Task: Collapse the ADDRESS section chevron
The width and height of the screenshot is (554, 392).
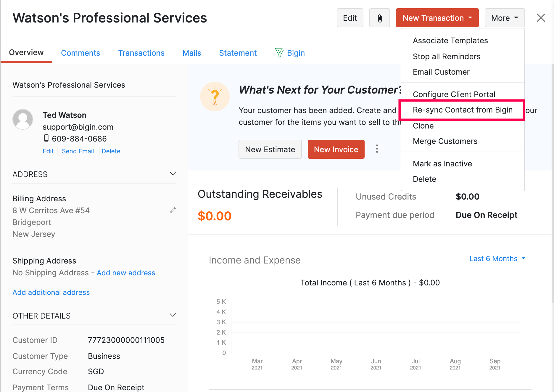Action: 173,174
